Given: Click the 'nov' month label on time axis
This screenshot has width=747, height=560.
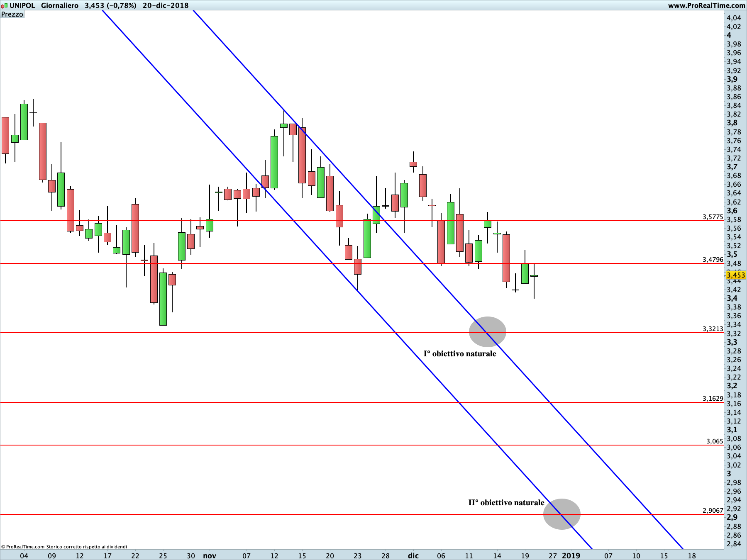Looking at the screenshot, I should [x=210, y=555].
